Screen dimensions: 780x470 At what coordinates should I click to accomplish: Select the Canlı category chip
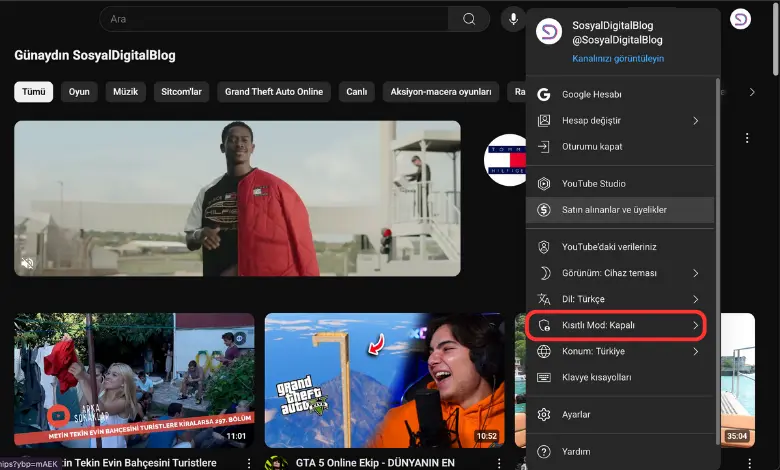[x=357, y=92]
